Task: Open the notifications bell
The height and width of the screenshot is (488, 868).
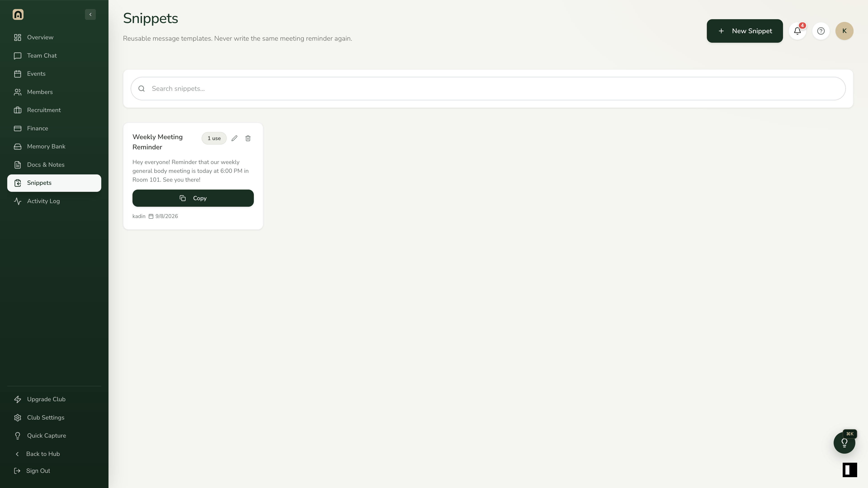Action: pyautogui.click(x=797, y=31)
